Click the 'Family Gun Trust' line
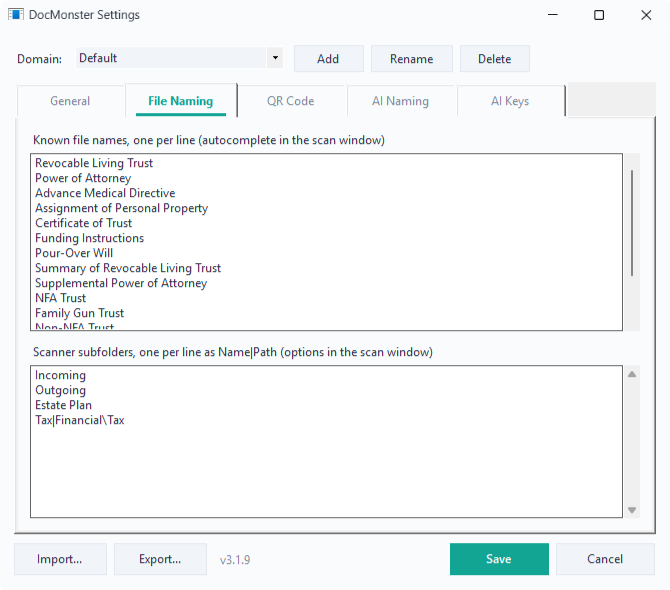The image size is (670, 590). [x=79, y=313]
